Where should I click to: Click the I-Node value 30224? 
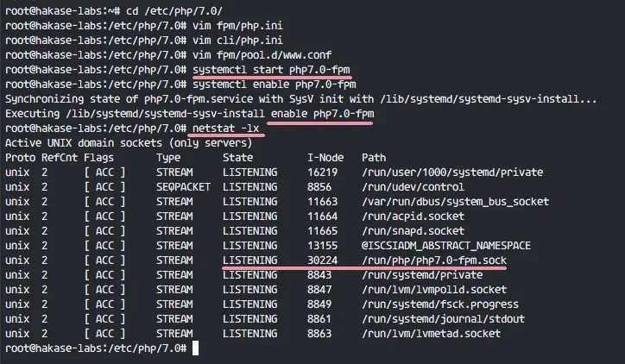[x=323, y=260]
